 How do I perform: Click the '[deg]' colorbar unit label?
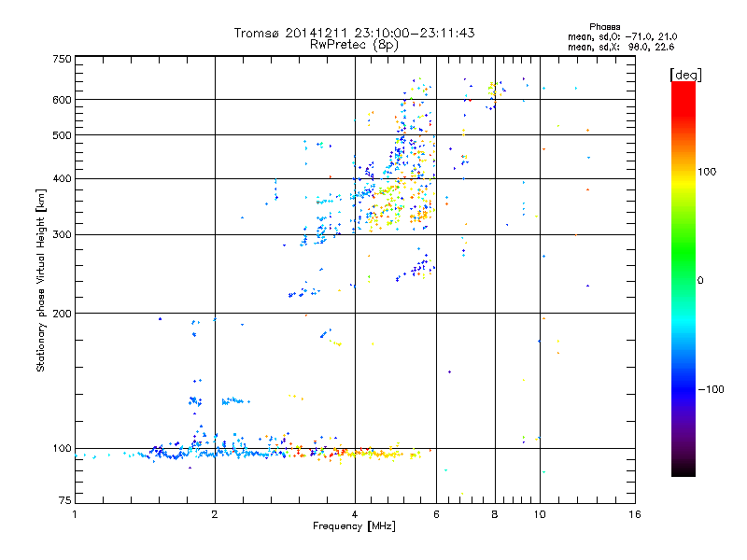(x=685, y=75)
